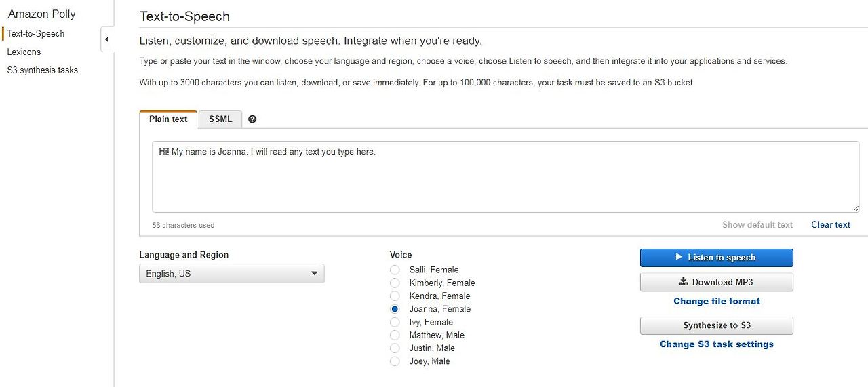Collapse the sidebar with the arrow icon
This screenshot has height=387, width=868.
point(107,39)
